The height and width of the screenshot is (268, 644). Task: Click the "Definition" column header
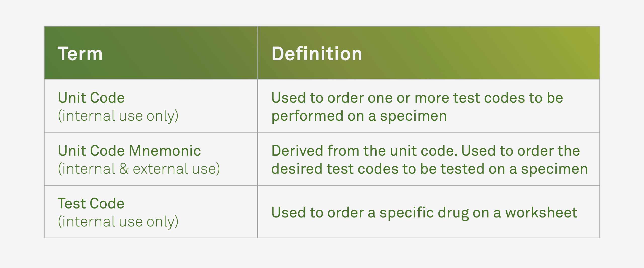tap(316, 54)
